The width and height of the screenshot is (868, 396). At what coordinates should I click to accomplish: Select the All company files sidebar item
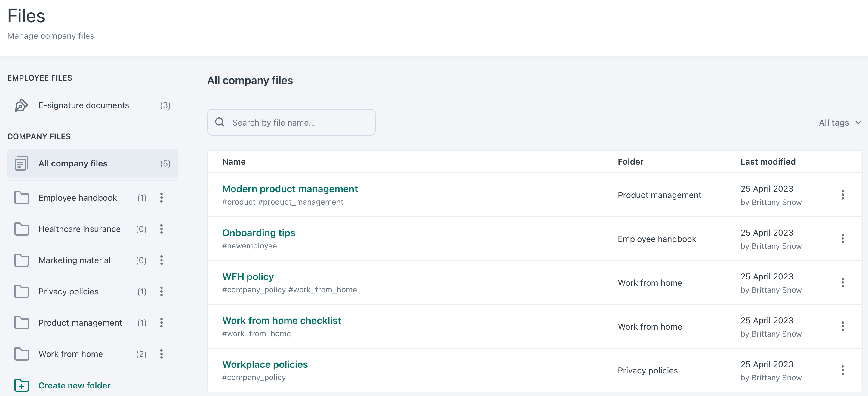coord(72,163)
